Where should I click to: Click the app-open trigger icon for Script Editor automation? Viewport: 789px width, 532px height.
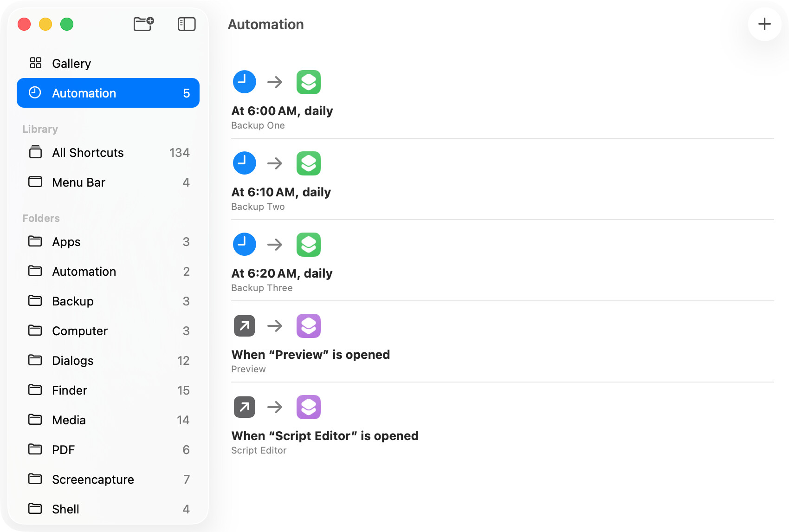coord(244,407)
